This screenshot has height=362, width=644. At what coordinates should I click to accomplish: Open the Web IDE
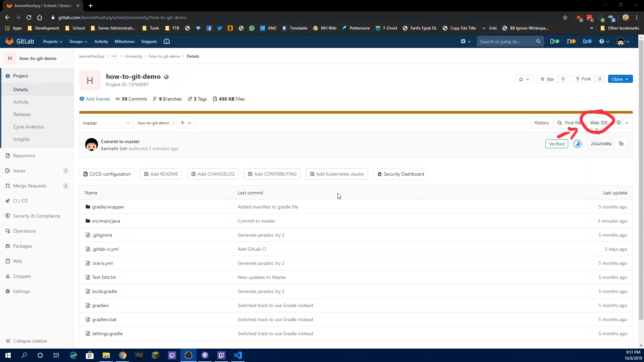(x=598, y=123)
